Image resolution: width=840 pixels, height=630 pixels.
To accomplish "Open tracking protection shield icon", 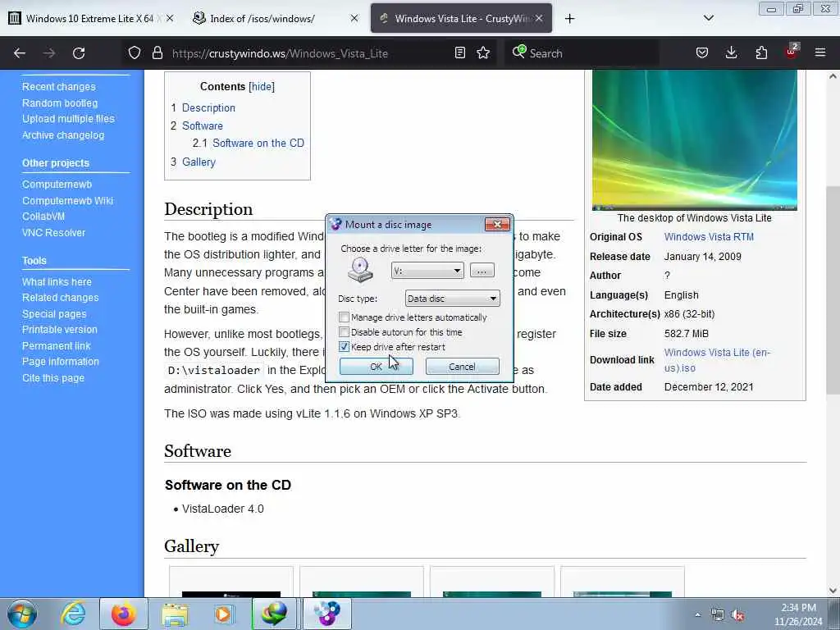I will pos(135,52).
